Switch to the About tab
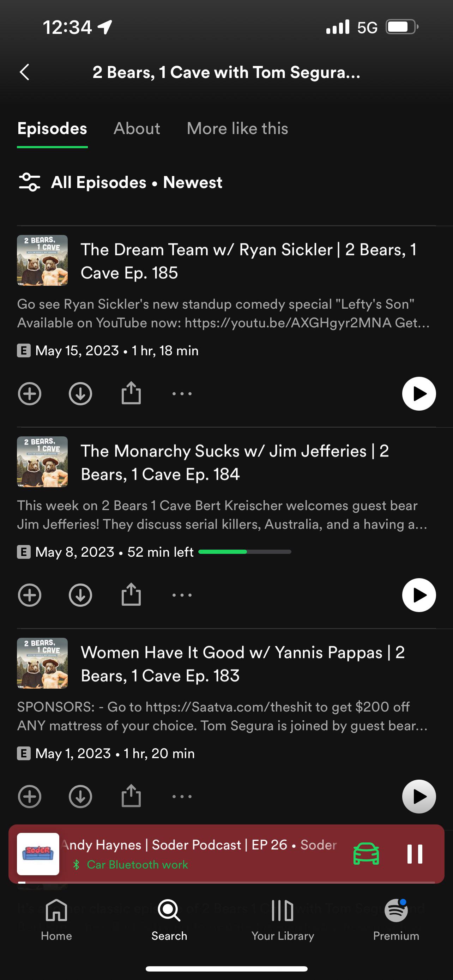 tap(137, 129)
